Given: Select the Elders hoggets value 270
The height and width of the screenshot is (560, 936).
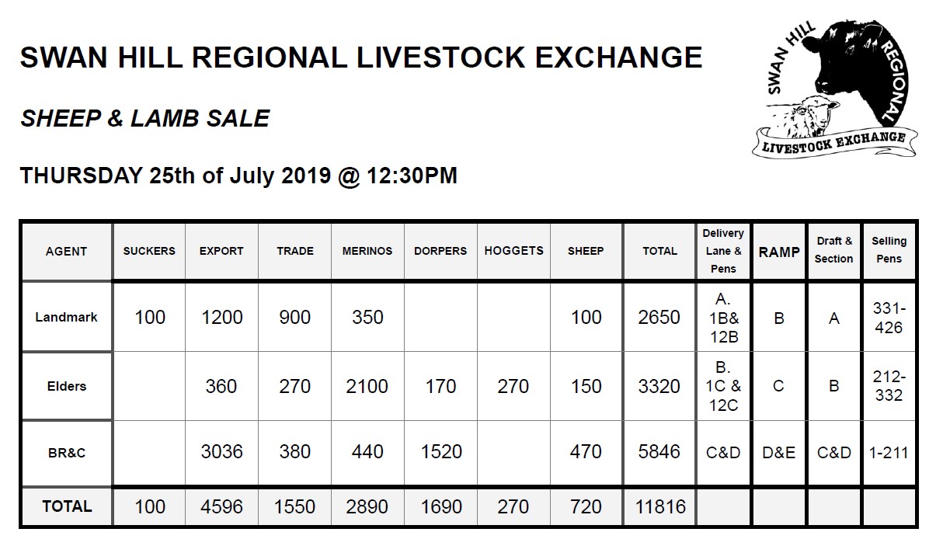Looking at the screenshot, I should coord(513,386).
